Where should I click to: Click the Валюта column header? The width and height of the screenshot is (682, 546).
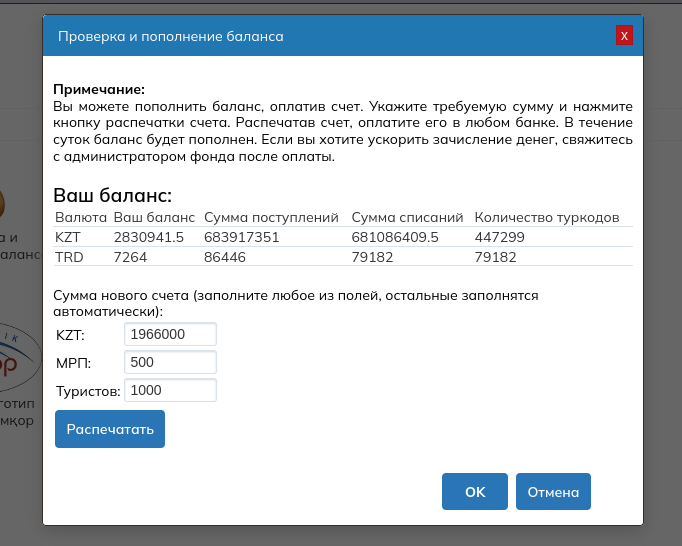click(x=81, y=217)
